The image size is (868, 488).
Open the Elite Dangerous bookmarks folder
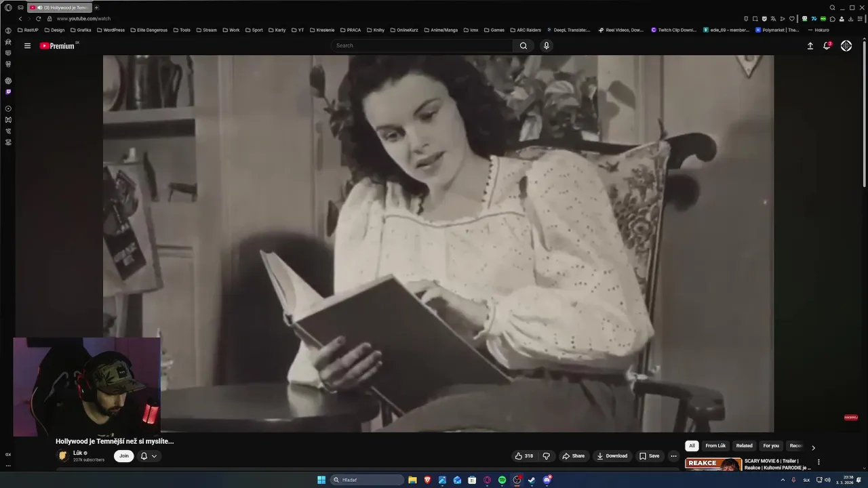[x=149, y=30]
